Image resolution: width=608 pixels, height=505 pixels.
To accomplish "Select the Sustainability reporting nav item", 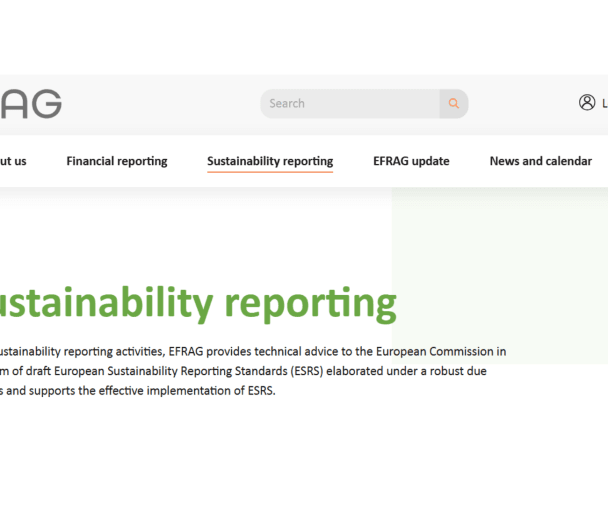I will point(270,161).
